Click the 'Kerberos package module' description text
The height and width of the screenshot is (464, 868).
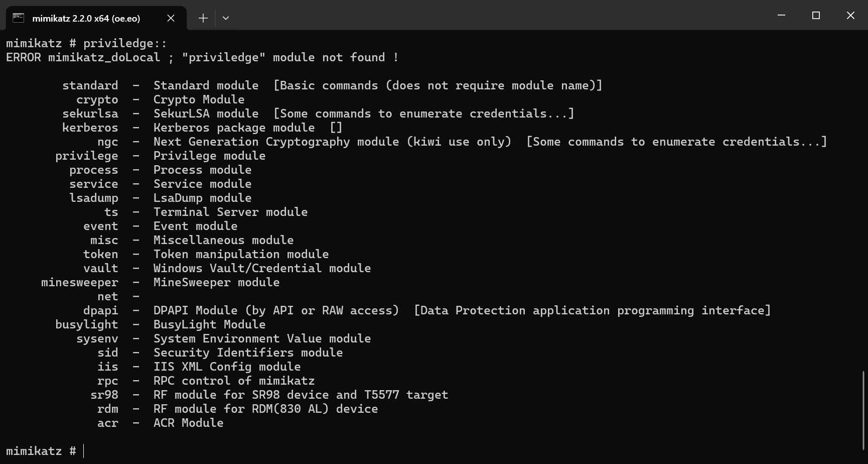point(234,128)
